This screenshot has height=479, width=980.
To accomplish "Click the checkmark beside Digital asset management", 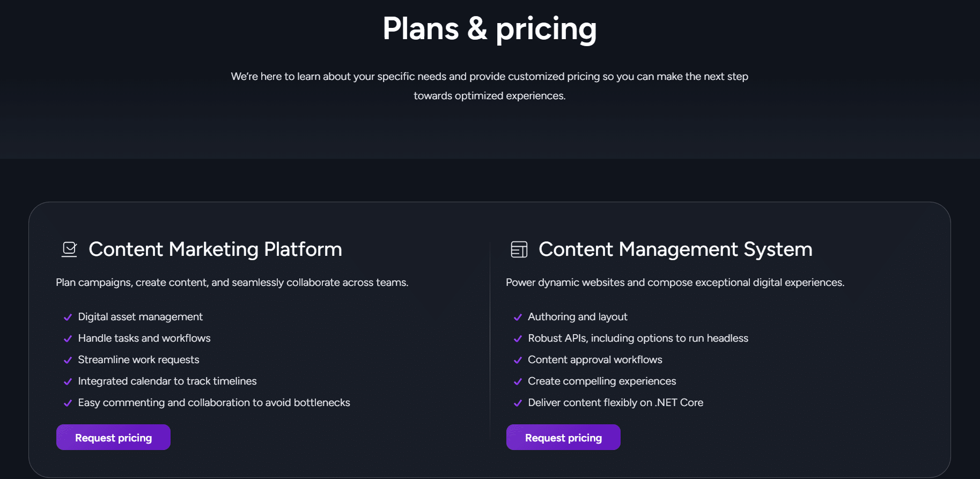I will pos(67,317).
